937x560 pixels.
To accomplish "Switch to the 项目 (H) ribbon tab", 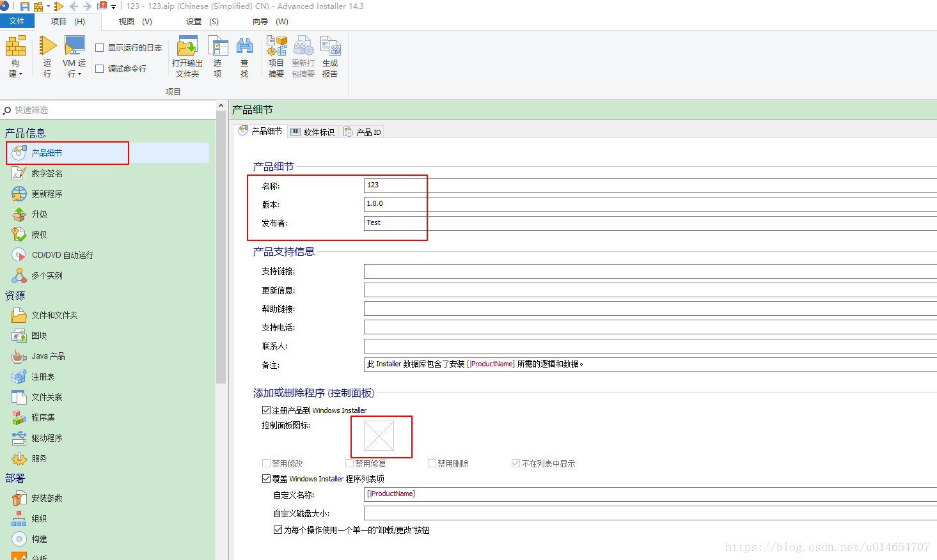I will tap(68, 21).
